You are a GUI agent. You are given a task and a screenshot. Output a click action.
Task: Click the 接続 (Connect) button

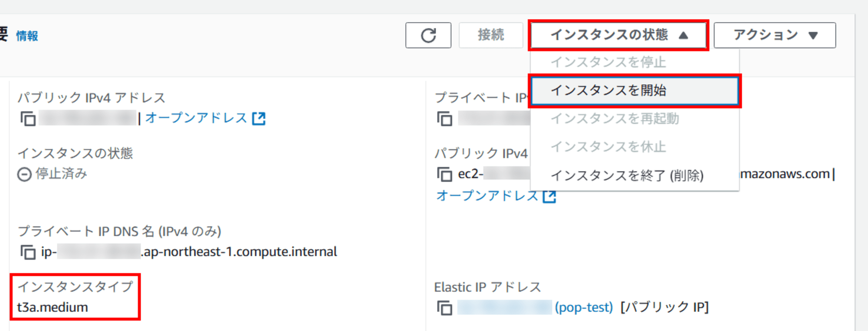[491, 35]
